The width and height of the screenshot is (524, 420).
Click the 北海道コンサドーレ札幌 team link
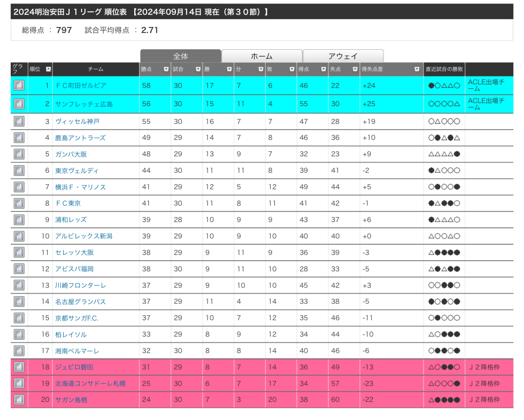pyautogui.click(x=90, y=384)
